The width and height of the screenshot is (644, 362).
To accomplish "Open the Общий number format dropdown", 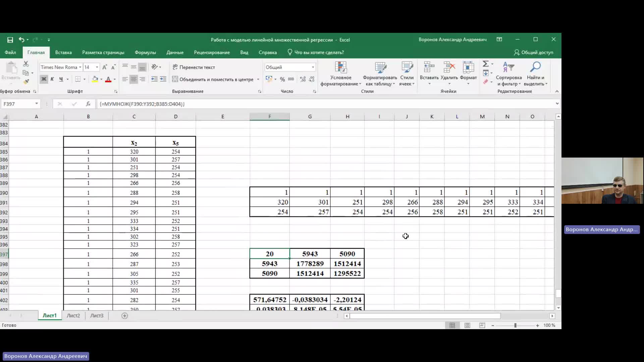I will pos(313,67).
